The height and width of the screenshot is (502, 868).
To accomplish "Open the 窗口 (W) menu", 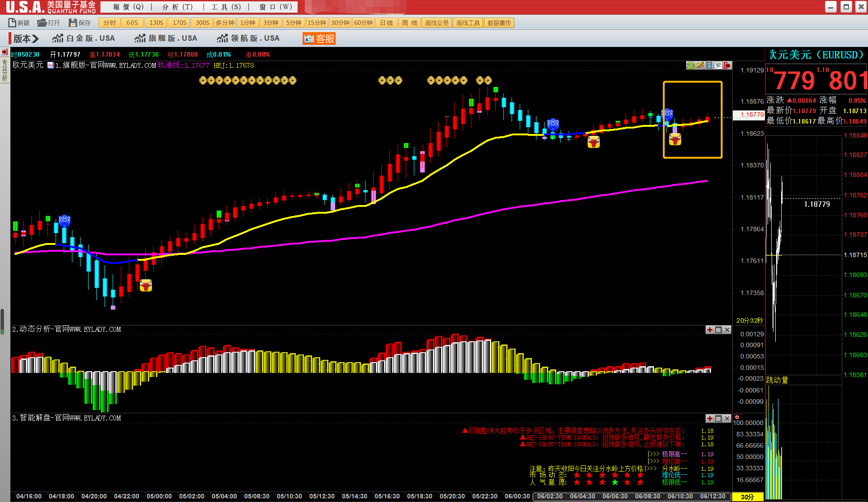I will coord(275,7).
